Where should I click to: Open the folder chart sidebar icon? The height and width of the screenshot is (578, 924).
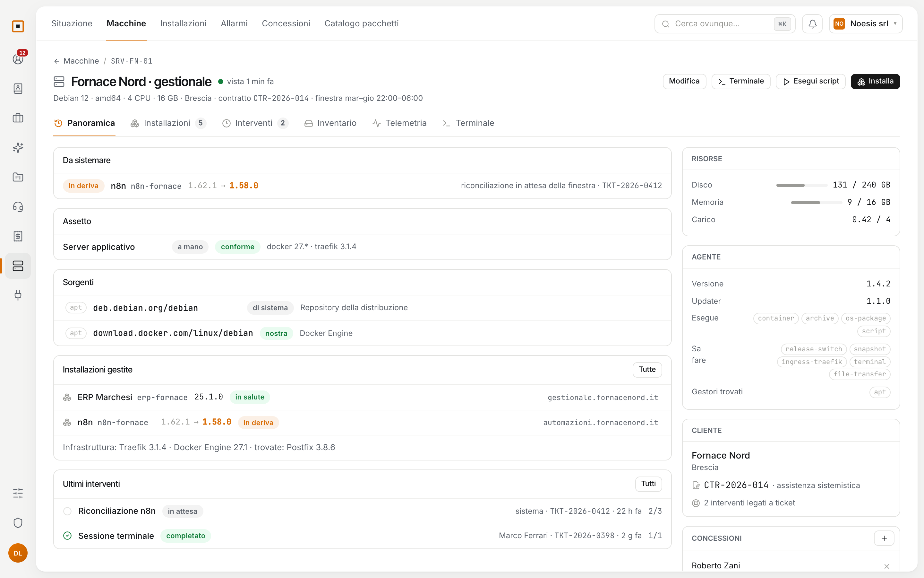(18, 177)
